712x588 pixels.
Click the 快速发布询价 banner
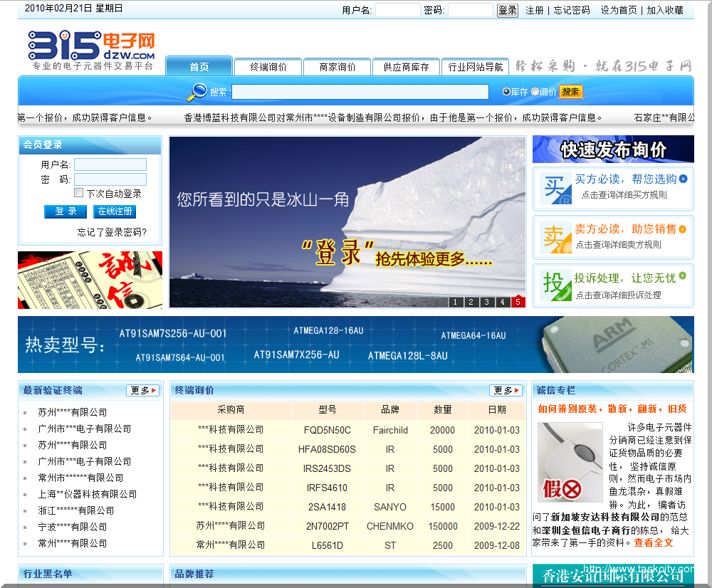[x=613, y=148]
